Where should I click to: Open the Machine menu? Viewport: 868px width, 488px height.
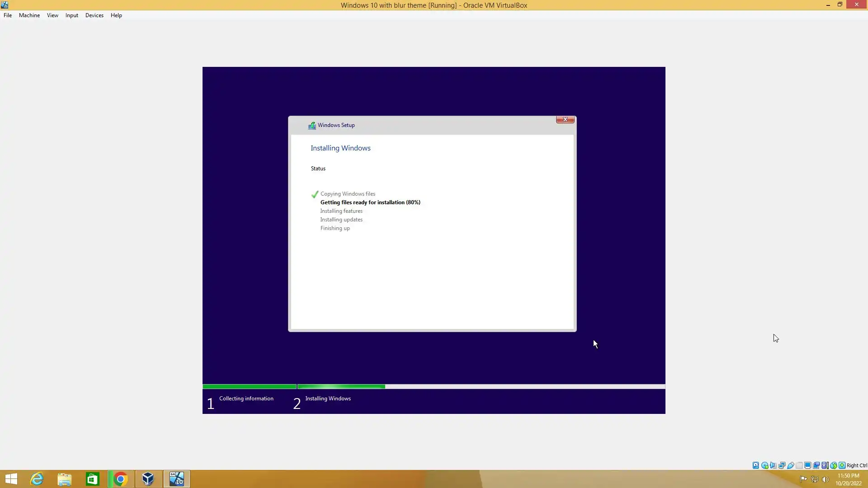(x=29, y=15)
